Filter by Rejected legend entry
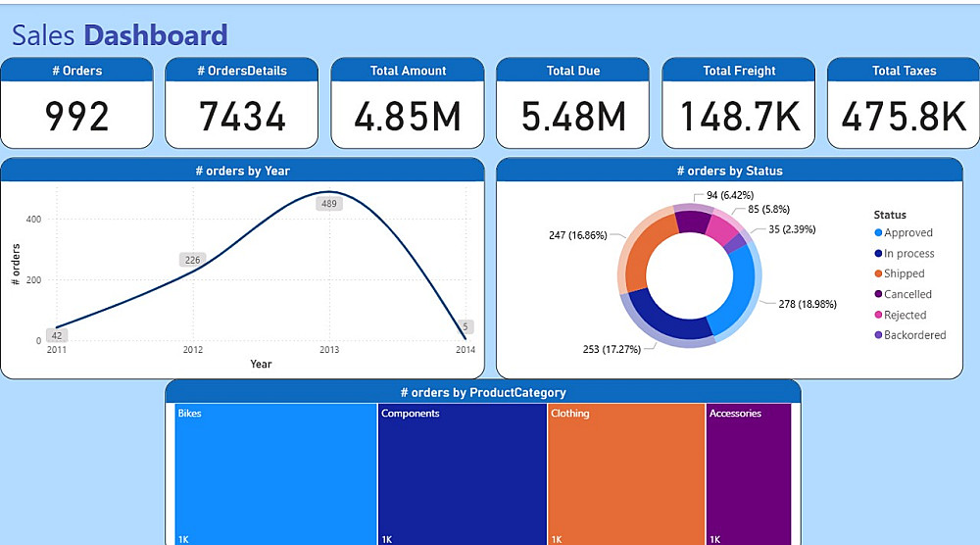 [901, 315]
